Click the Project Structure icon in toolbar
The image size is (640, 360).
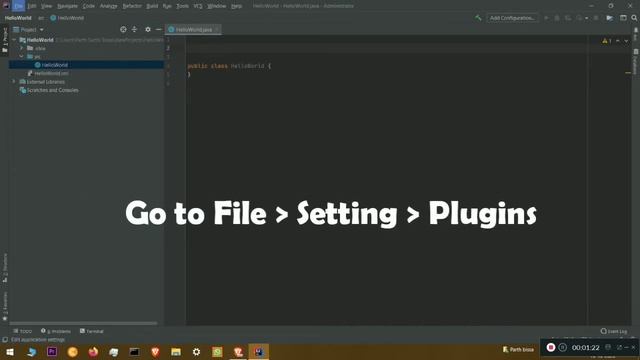click(609, 18)
